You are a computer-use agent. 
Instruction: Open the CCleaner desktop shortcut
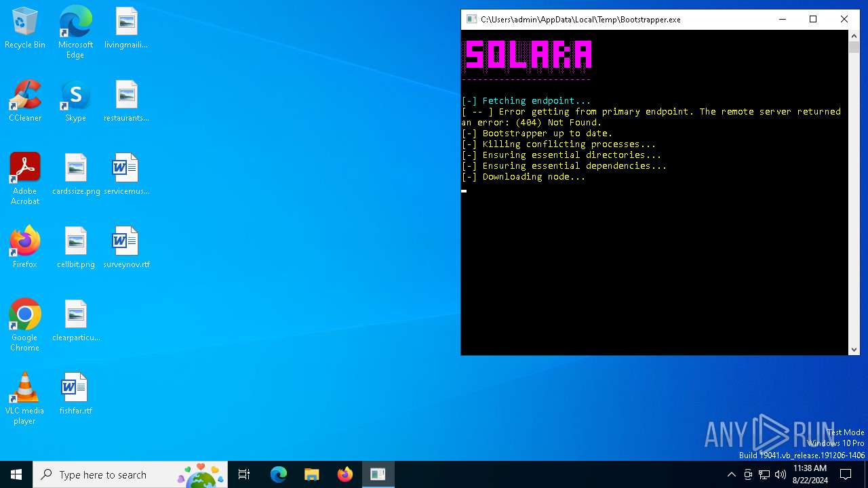(x=25, y=102)
